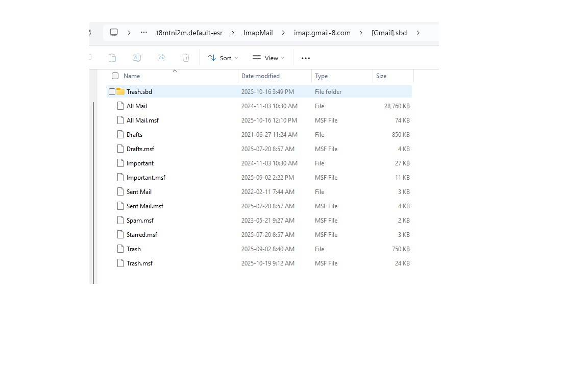Viewport: 588px width, 387px height.
Task: Tick the checkbox beside Trash.sbd
Action: click(x=112, y=91)
